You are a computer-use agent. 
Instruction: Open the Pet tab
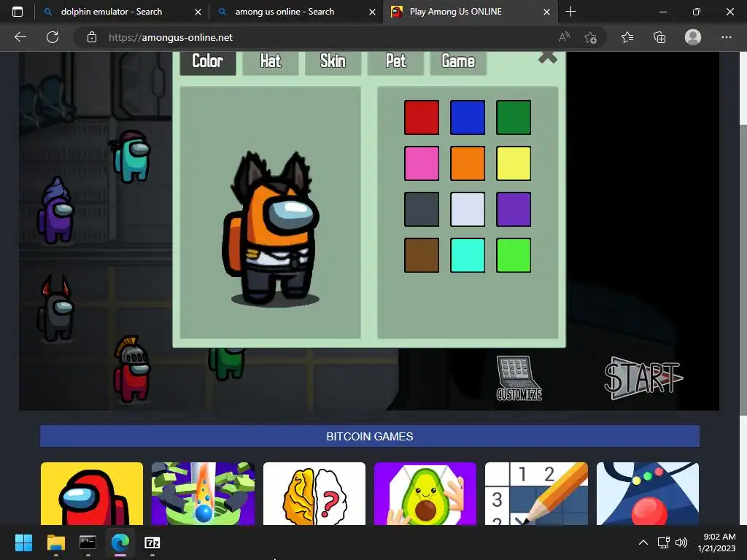coord(395,63)
